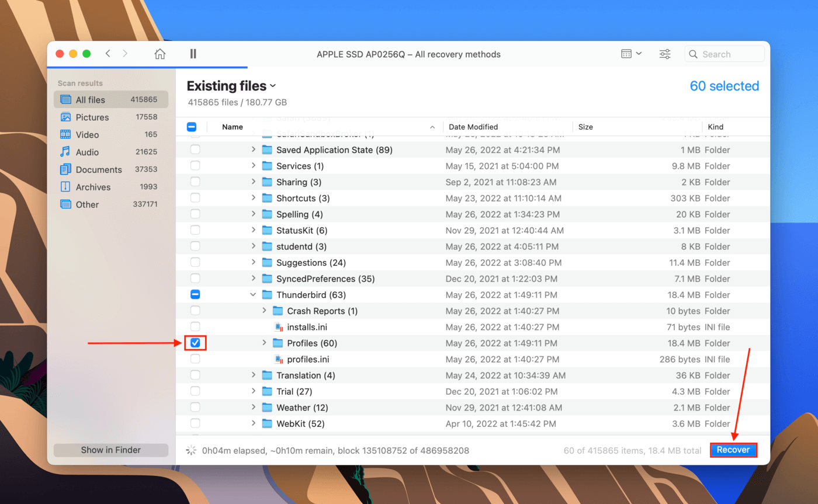Check the Spelling folder checkbox
818x504 pixels.
pyautogui.click(x=195, y=214)
